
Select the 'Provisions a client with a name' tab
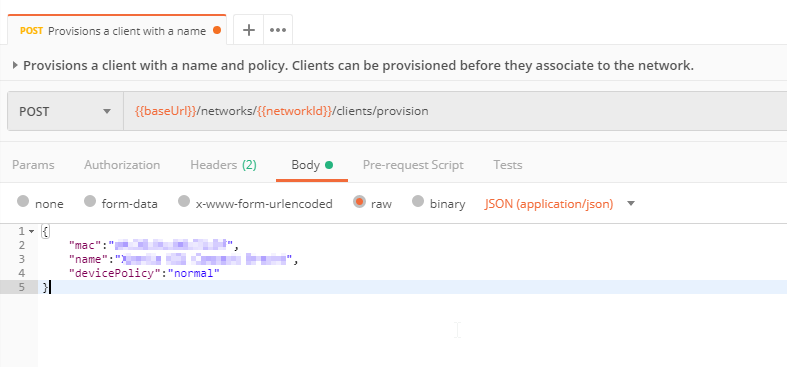point(117,30)
